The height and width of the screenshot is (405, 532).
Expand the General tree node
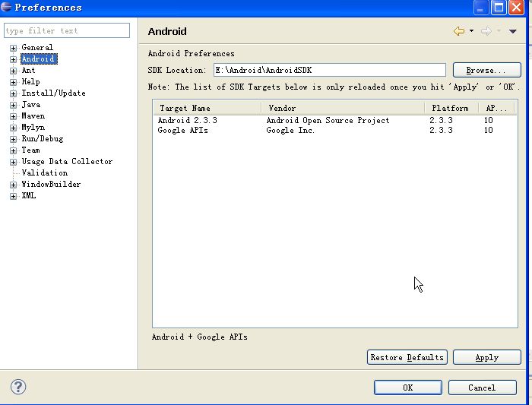click(x=13, y=48)
